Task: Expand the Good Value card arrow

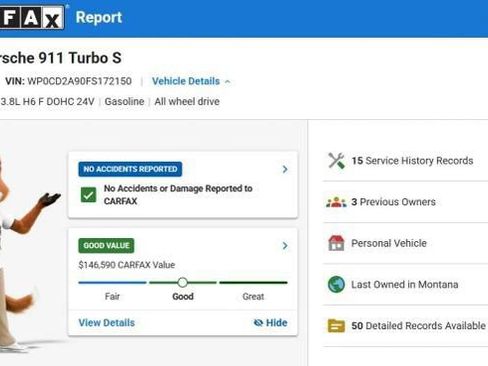Action: [x=285, y=246]
